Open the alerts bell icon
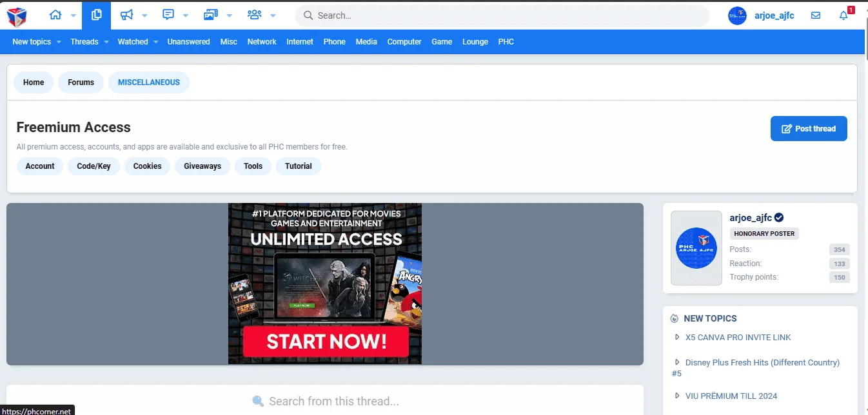 click(843, 15)
